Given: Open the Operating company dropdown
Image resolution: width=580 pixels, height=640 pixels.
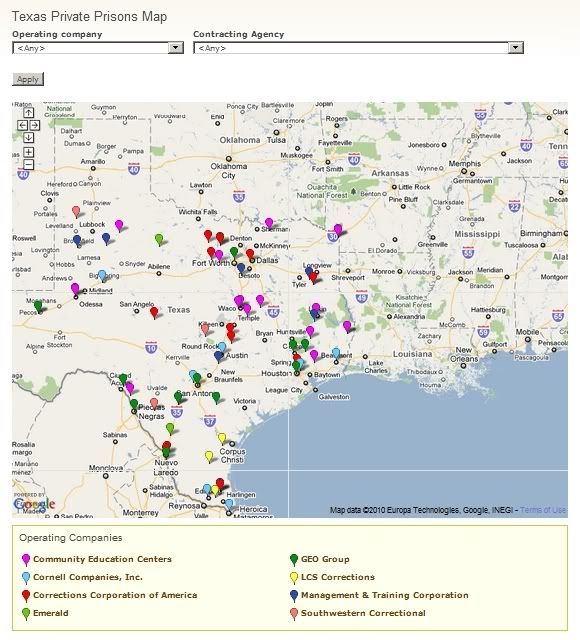Looking at the screenshot, I should pyautogui.click(x=98, y=48).
